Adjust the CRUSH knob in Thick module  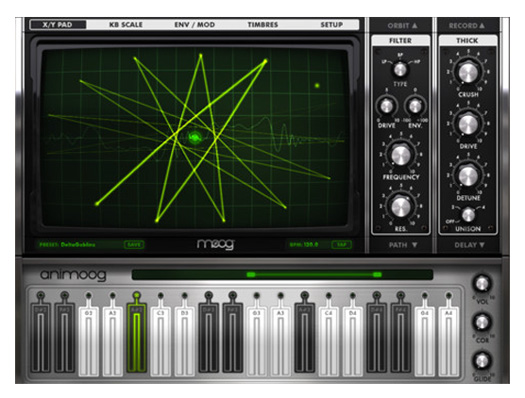pyautogui.click(x=468, y=73)
